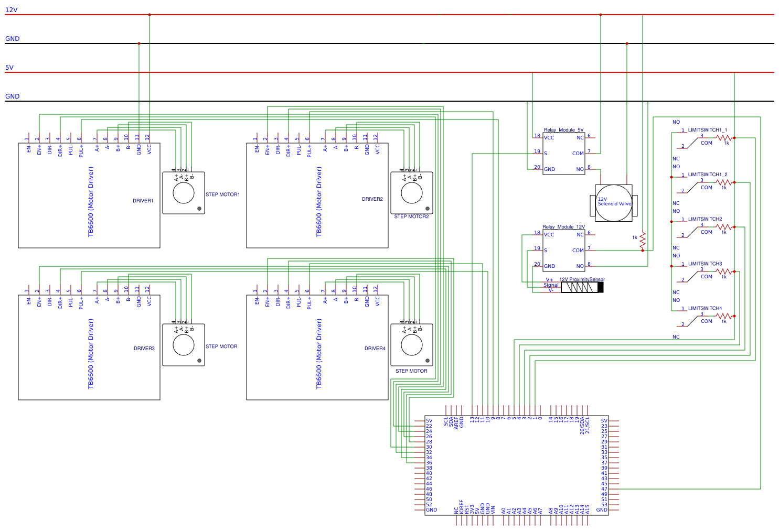The height and width of the screenshot is (532, 779).
Task: Click the 20/SDA pin label on the Arduino
Action: point(582,426)
